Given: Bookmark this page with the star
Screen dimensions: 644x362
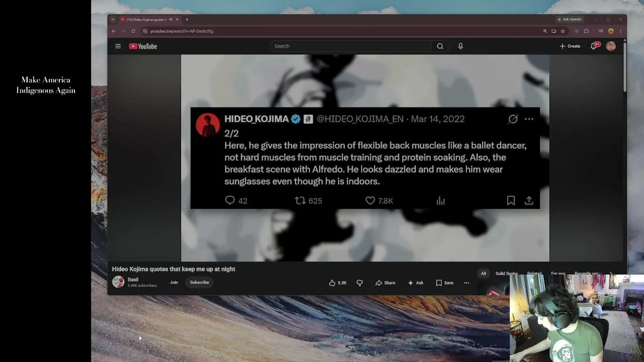Looking at the screenshot, I should click(x=562, y=31).
